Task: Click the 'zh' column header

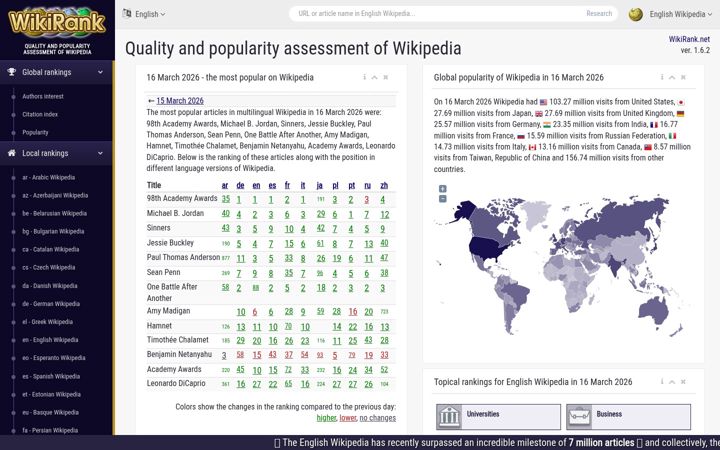Action: point(384,186)
